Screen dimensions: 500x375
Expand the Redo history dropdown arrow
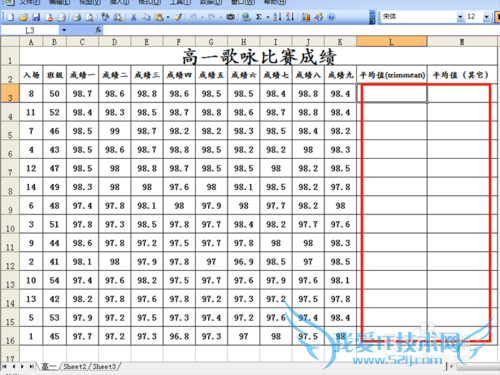click(x=221, y=17)
